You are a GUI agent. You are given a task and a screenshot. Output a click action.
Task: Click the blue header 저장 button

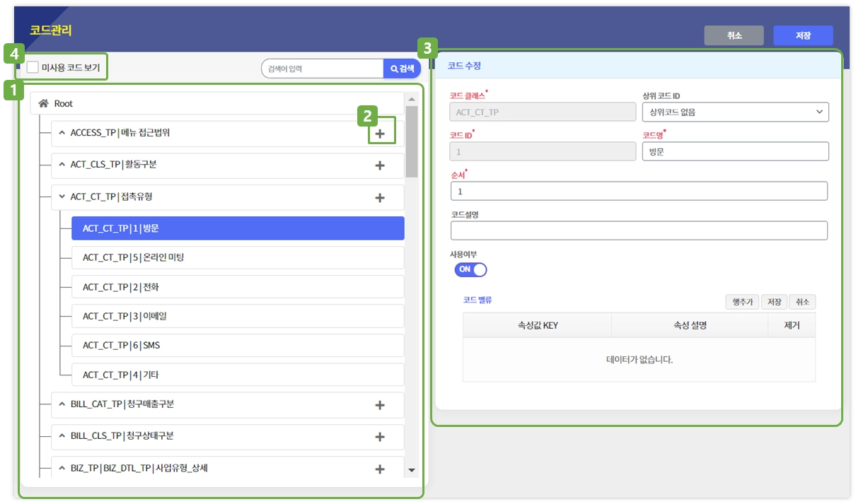point(803,35)
